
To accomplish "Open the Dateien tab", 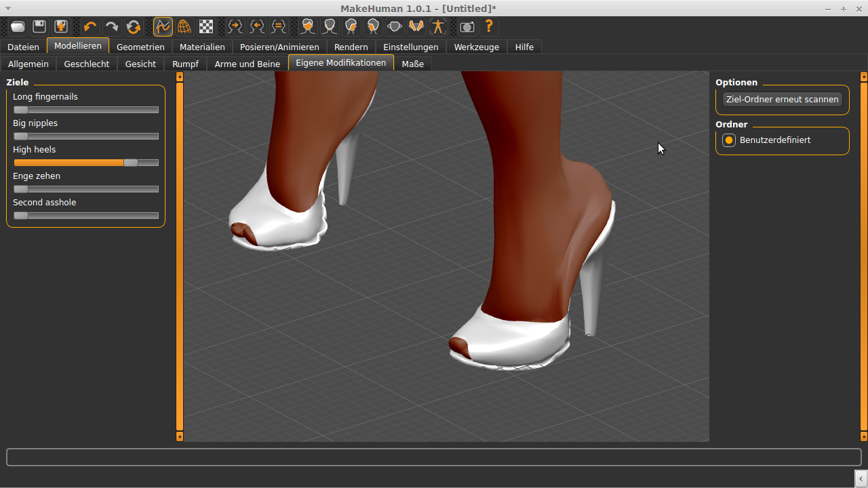I will [24, 47].
